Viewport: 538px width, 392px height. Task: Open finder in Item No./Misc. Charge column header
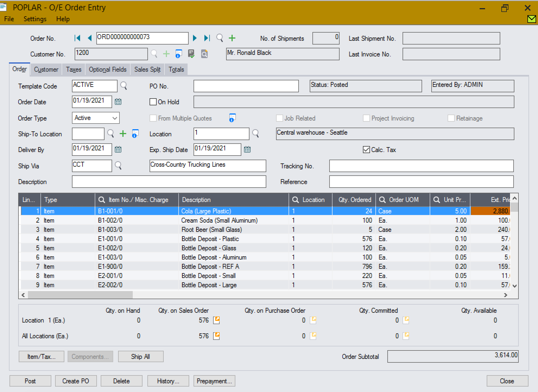102,200
